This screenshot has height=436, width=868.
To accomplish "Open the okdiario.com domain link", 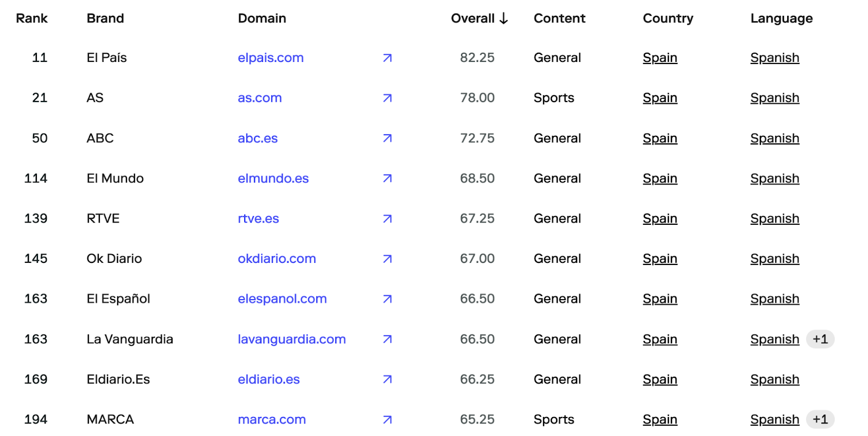I will tap(277, 259).
